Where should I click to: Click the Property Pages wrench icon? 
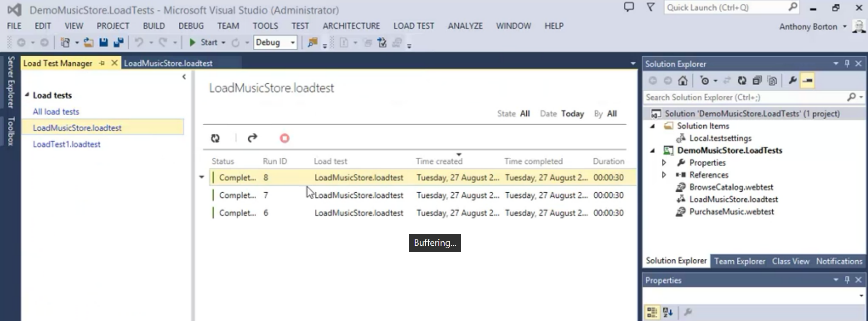click(x=688, y=312)
